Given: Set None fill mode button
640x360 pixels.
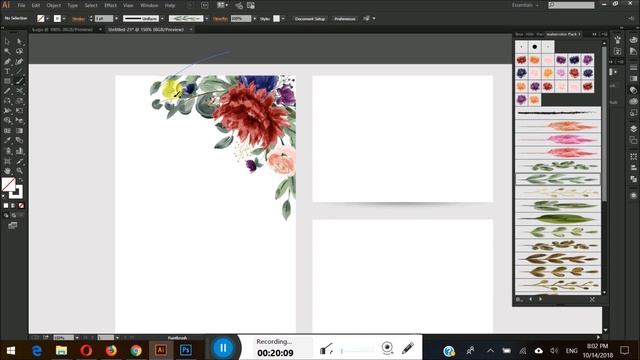Looking at the screenshot, I should [21, 206].
